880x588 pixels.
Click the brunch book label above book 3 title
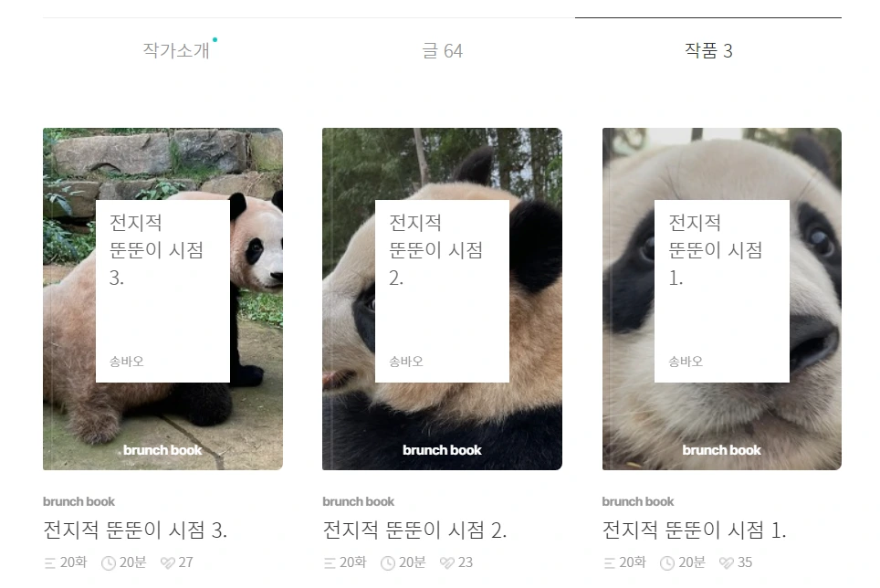(x=79, y=501)
